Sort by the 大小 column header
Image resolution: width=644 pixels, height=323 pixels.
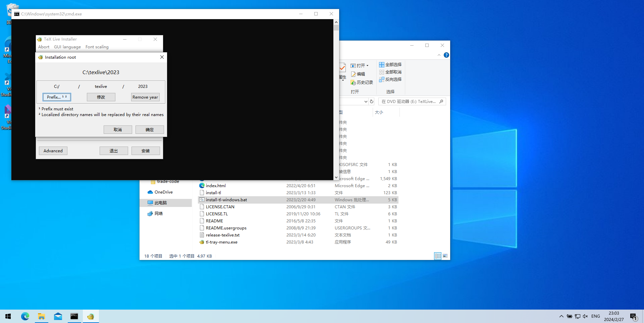point(379,112)
